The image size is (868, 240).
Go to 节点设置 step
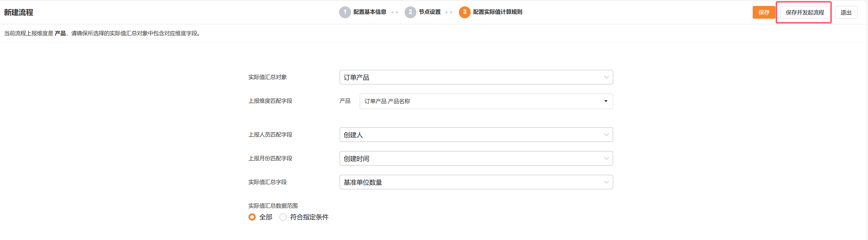tap(430, 12)
